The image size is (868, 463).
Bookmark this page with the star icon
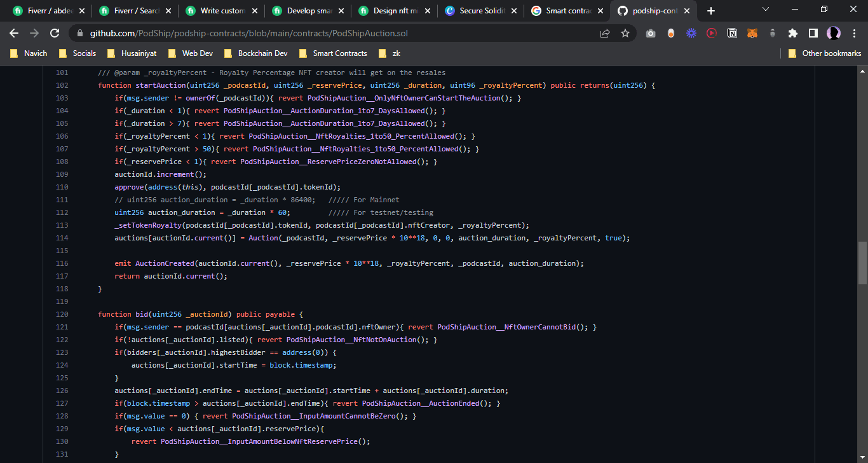(x=625, y=33)
